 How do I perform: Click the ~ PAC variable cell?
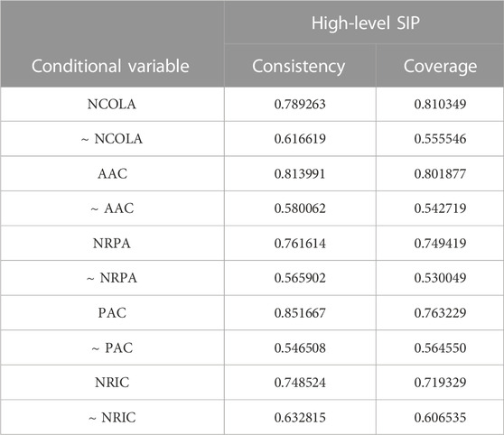point(112,348)
